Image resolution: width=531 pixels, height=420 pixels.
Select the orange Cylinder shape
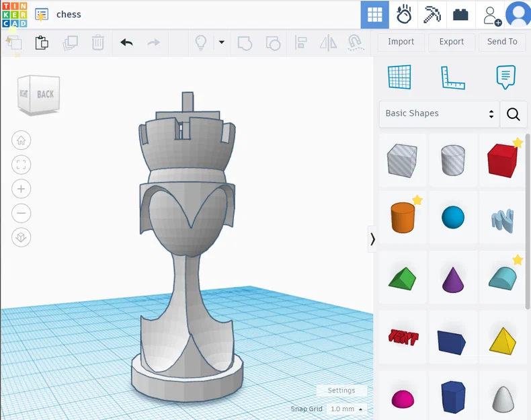coord(403,218)
